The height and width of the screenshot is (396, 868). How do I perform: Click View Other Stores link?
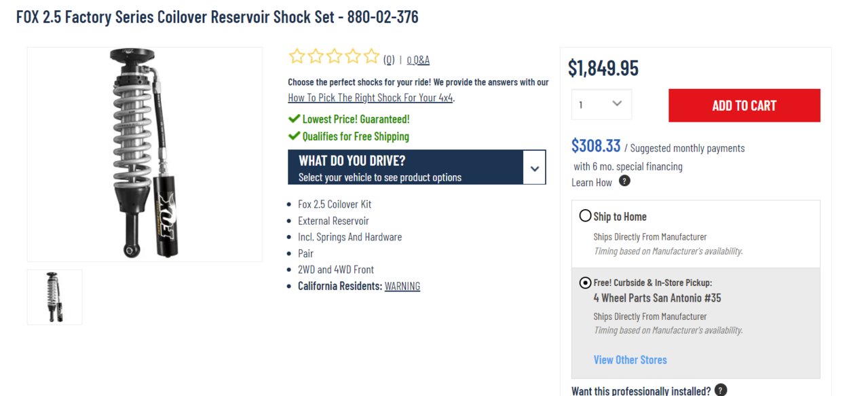coord(630,359)
